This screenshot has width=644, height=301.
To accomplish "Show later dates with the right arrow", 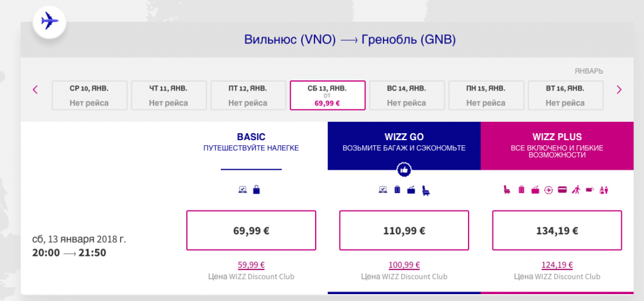I will [619, 89].
